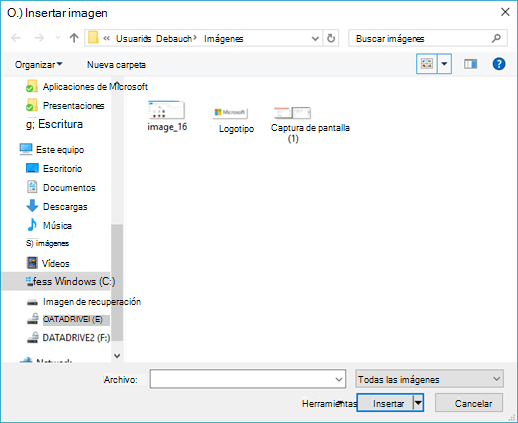Click the DATADRIVE2 drive icon
This screenshot has width=518, height=423.
point(33,337)
